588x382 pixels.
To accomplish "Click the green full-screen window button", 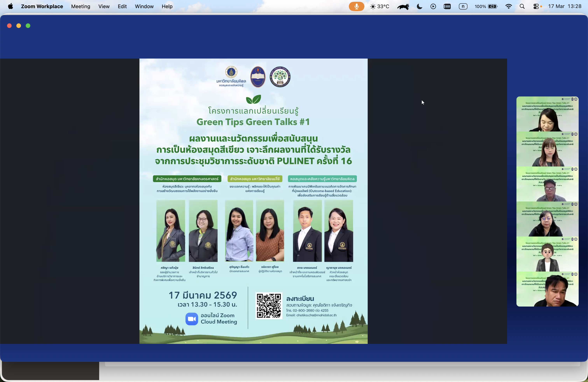I will click(x=28, y=26).
